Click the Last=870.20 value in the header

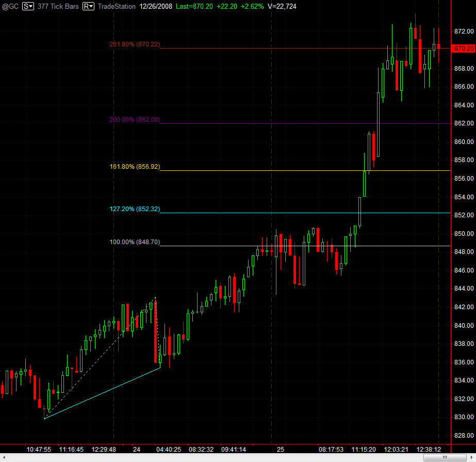point(194,6)
